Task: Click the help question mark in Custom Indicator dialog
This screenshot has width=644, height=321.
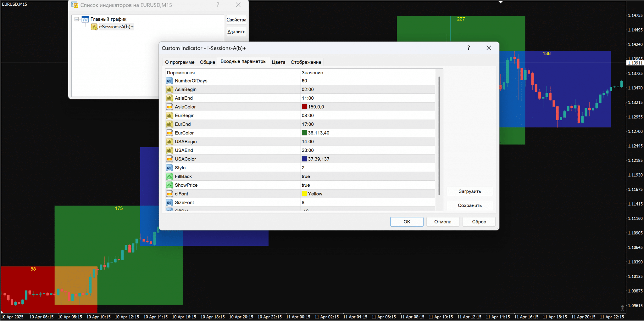Action: click(469, 48)
